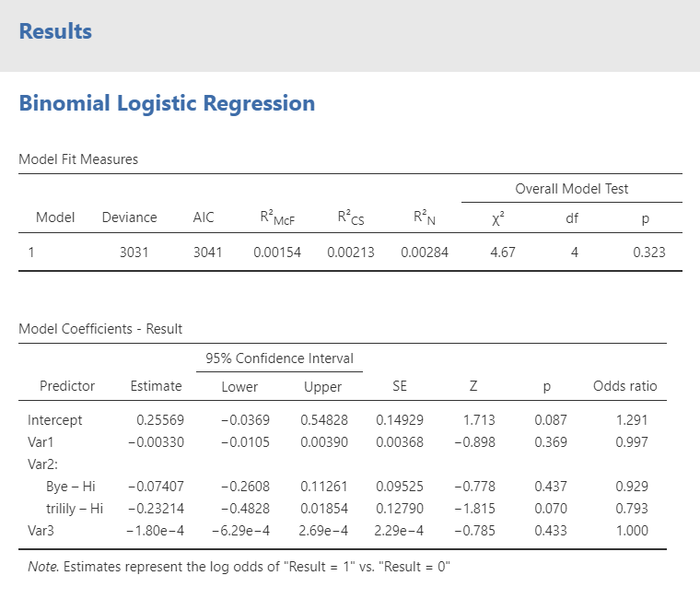Click the AIC column header
The height and width of the screenshot is (599, 700).
pos(203,217)
